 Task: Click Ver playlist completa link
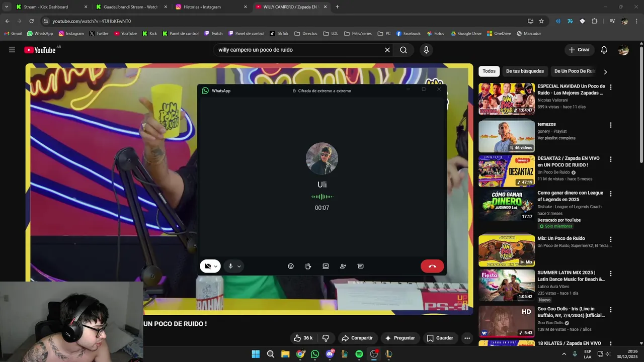(x=556, y=138)
